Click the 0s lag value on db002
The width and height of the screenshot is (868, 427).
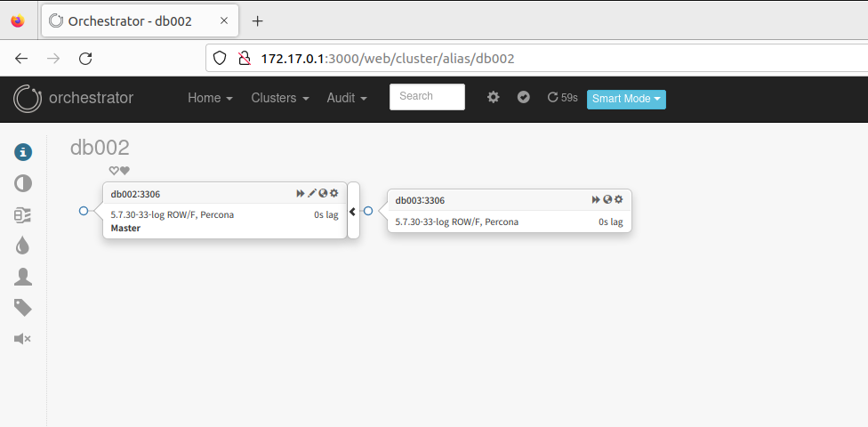[326, 215]
